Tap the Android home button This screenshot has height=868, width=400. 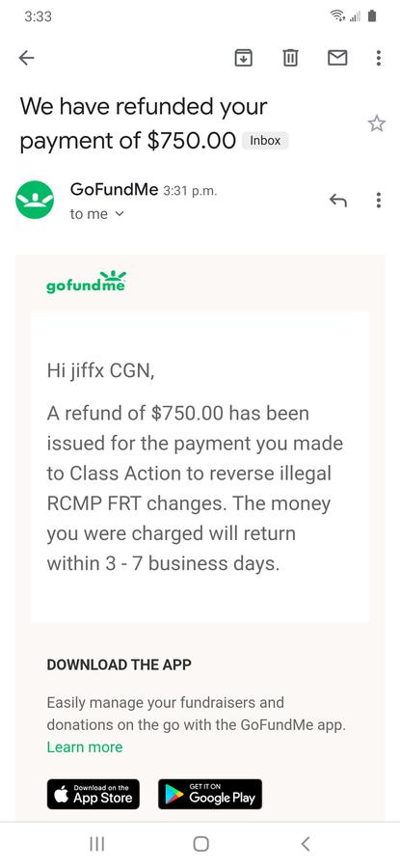[x=200, y=844]
